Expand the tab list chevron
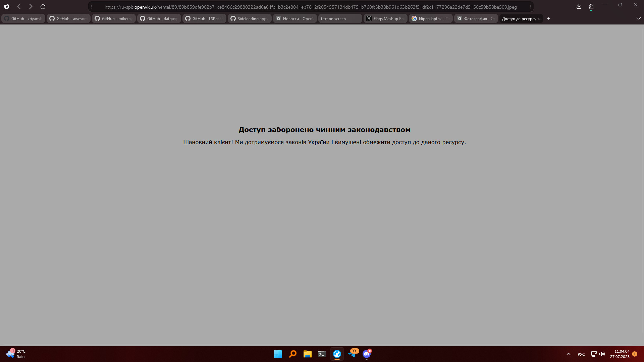 click(x=638, y=19)
